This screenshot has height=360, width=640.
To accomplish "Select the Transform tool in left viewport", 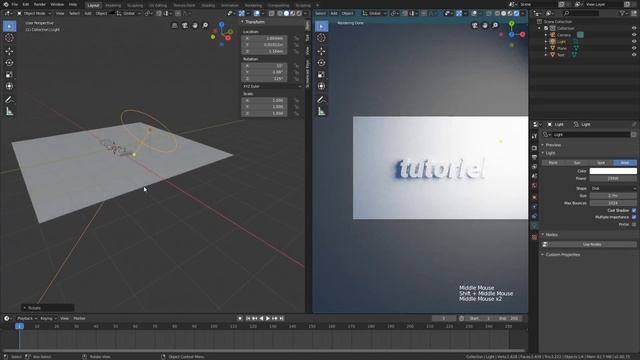I will 9,86.
